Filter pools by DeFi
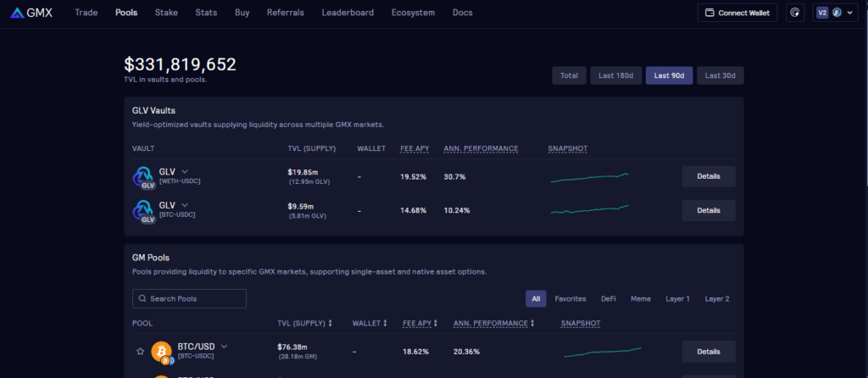The width and height of the screenshot is (868, 378). point(609,299)
